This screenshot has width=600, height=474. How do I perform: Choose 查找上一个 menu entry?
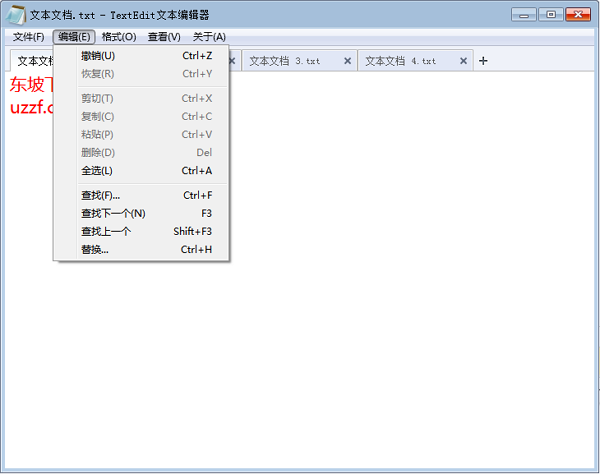coord(106,232)
